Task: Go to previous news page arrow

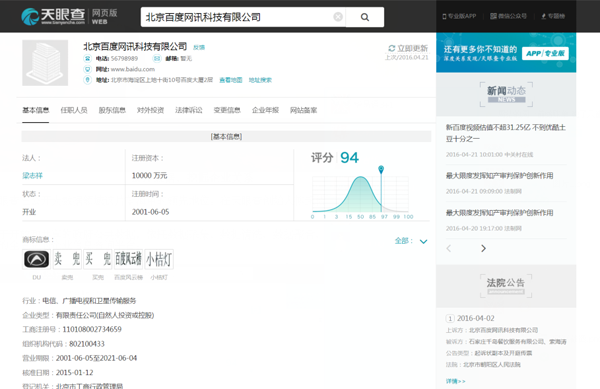Action: pyautogui.click(x=449, y=248)
